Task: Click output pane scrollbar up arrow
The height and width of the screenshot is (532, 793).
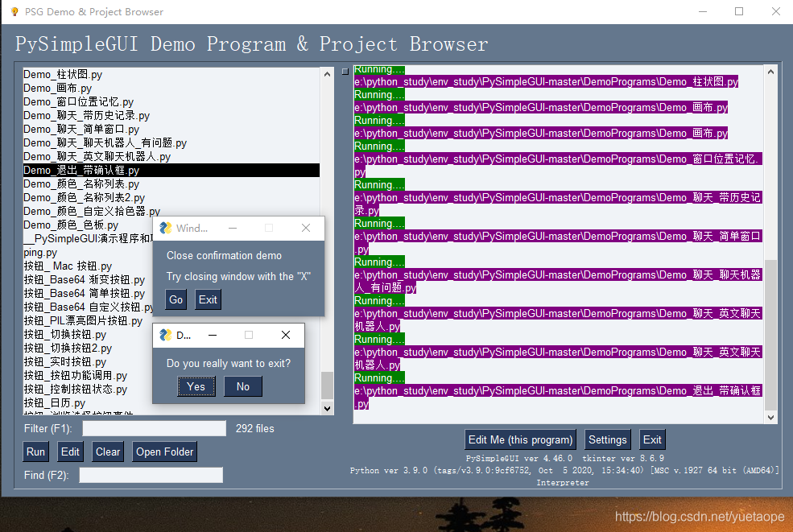Action: click(770, 72)
